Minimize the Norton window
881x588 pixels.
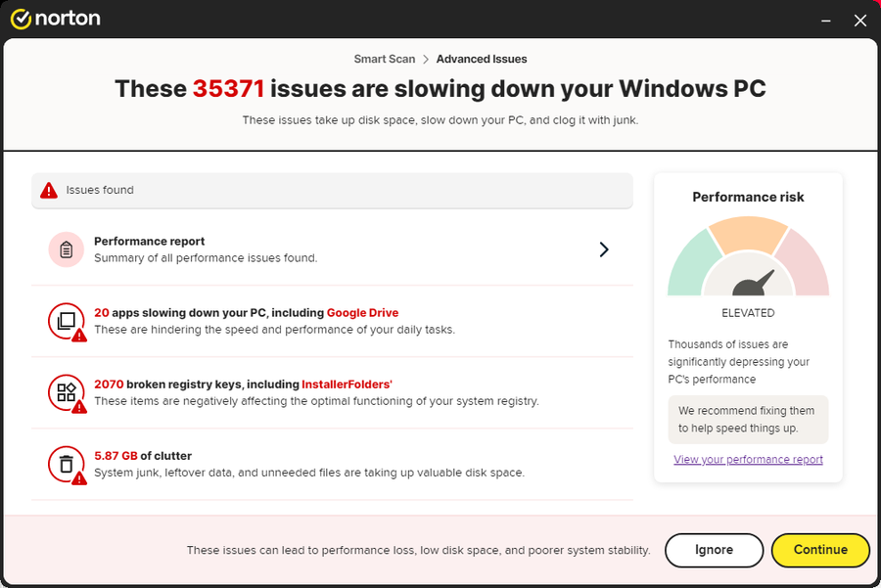coord(826,21)
